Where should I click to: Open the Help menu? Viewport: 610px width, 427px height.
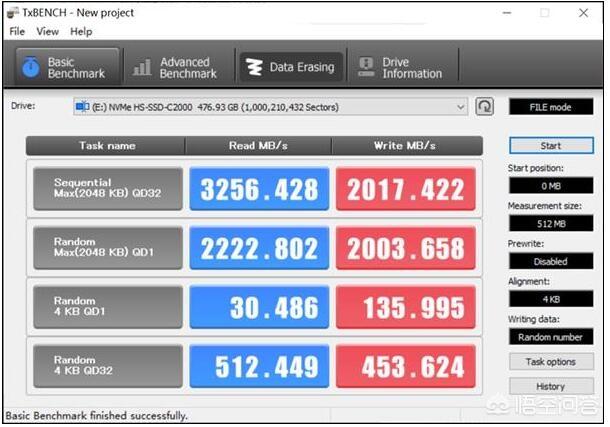coord(81,32)
